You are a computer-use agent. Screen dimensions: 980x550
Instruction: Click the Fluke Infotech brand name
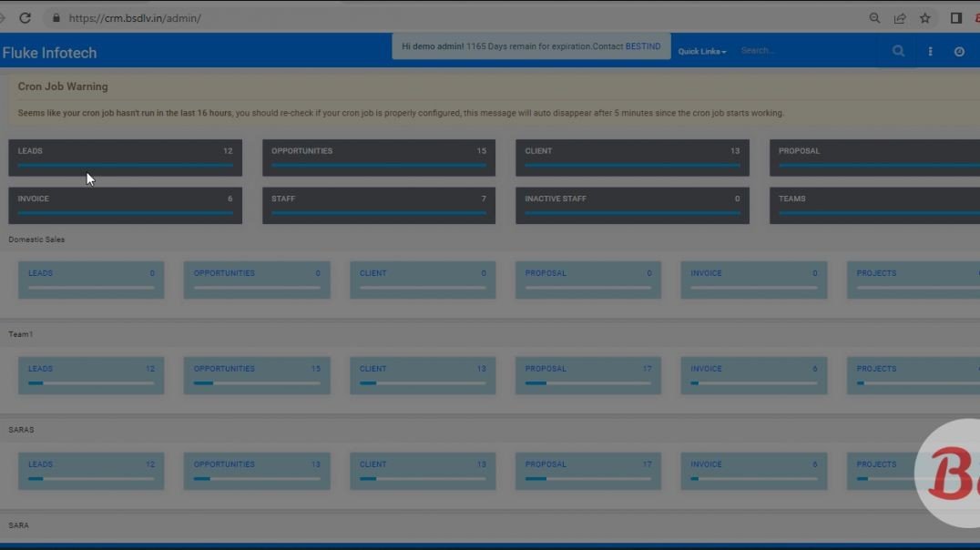pyautogui.click(x=50, y=52)
